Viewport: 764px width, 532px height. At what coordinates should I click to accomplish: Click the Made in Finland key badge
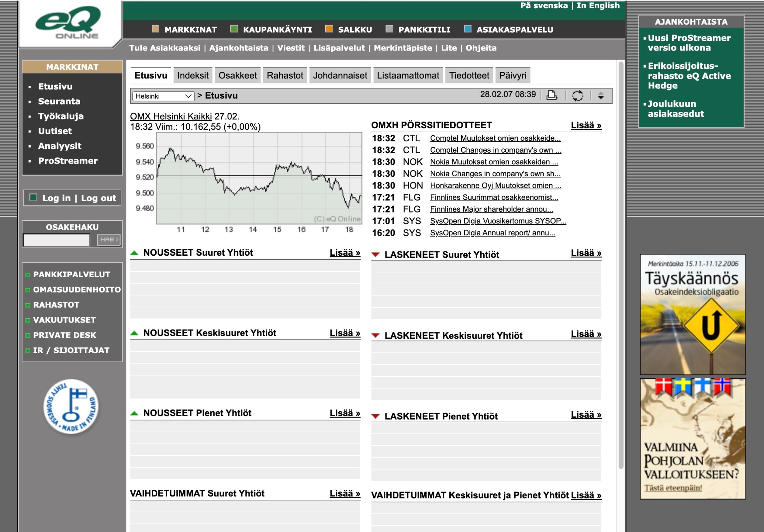coord(71,407)
